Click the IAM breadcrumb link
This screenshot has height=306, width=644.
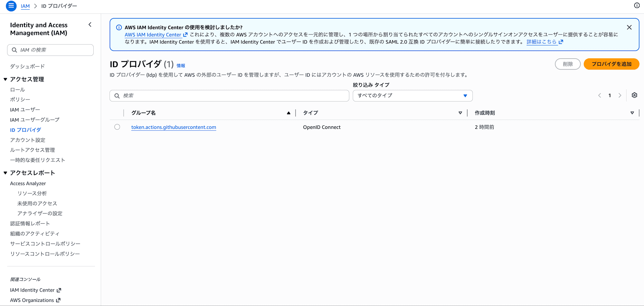coord(25,6)
